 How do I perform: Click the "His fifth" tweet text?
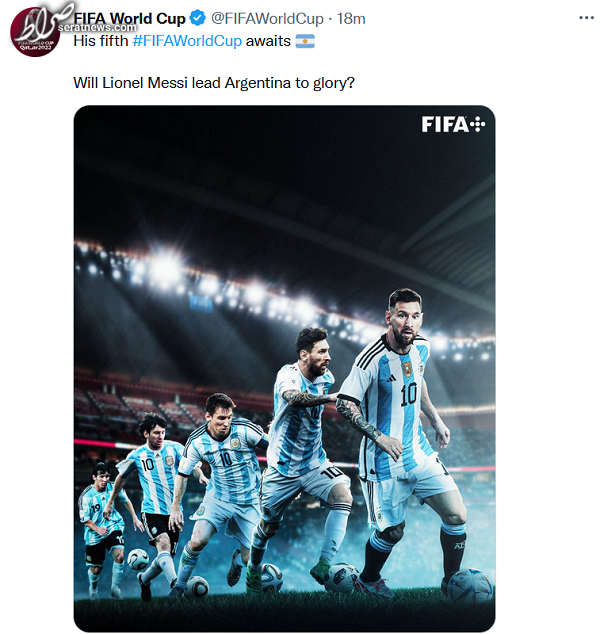pos(101,41)
